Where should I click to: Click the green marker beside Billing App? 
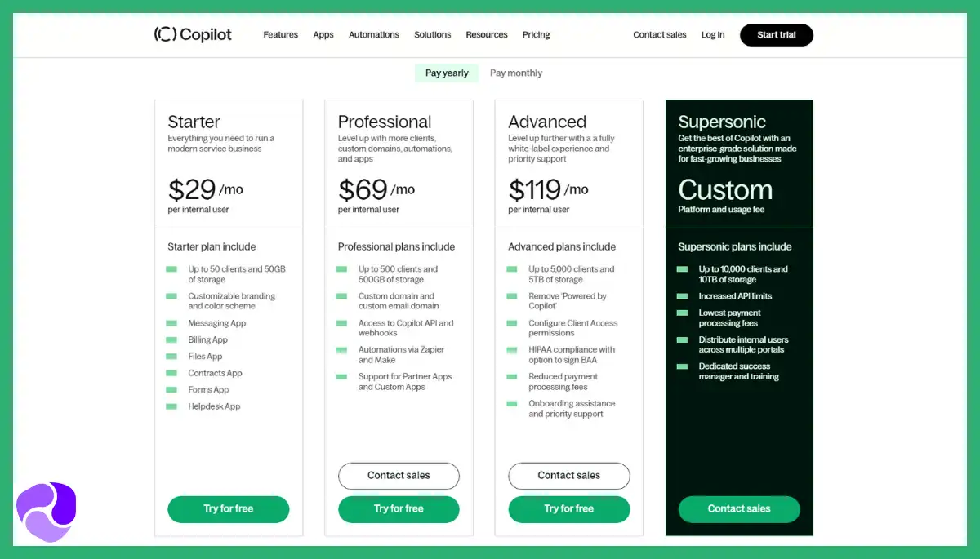pos(171,339)
